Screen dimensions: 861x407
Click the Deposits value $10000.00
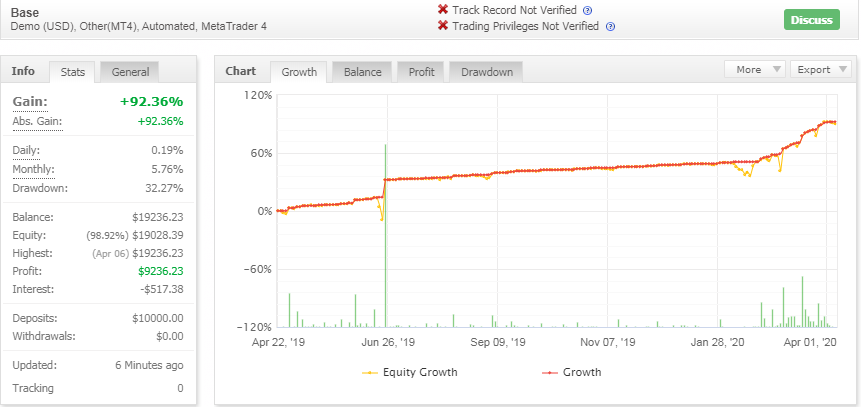point(158,318)
